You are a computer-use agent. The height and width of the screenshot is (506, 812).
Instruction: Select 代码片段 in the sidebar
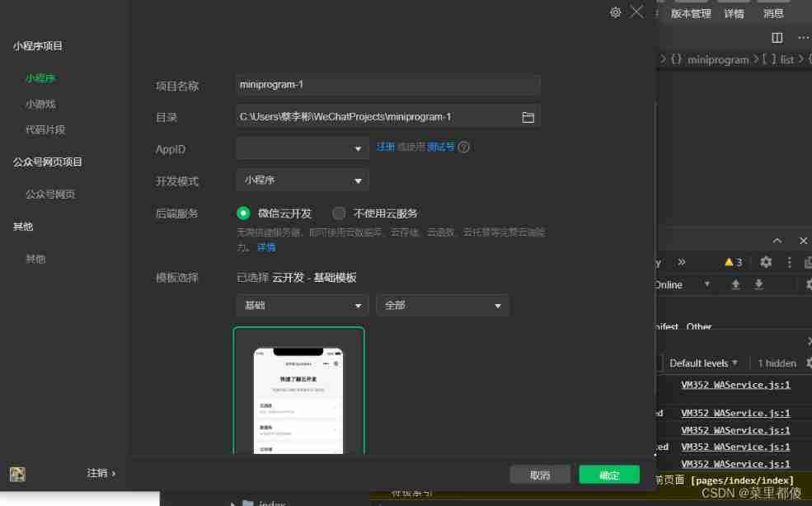[x=45, y=130]
